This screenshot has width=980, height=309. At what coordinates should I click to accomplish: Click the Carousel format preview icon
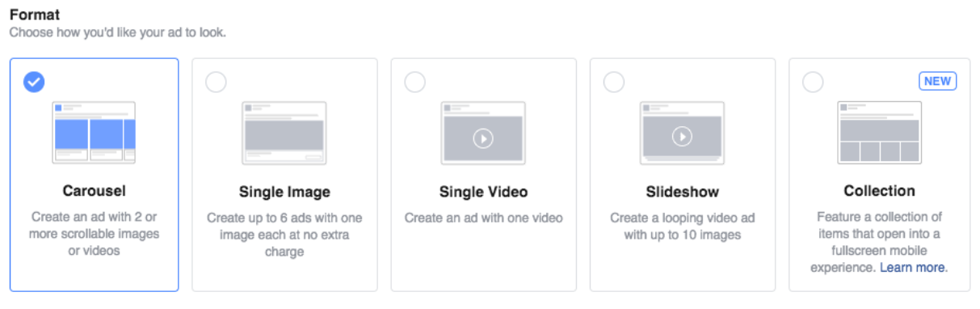pos(94,133)
